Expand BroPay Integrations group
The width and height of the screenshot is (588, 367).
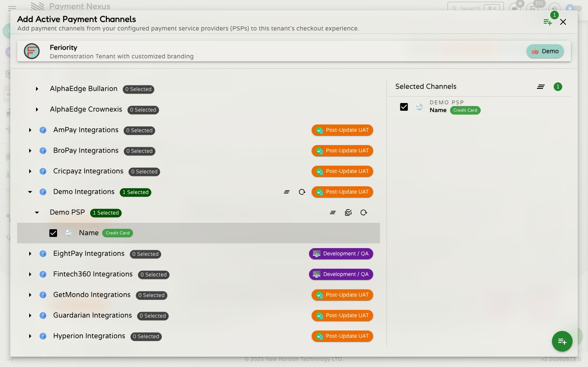coord(30,151)
